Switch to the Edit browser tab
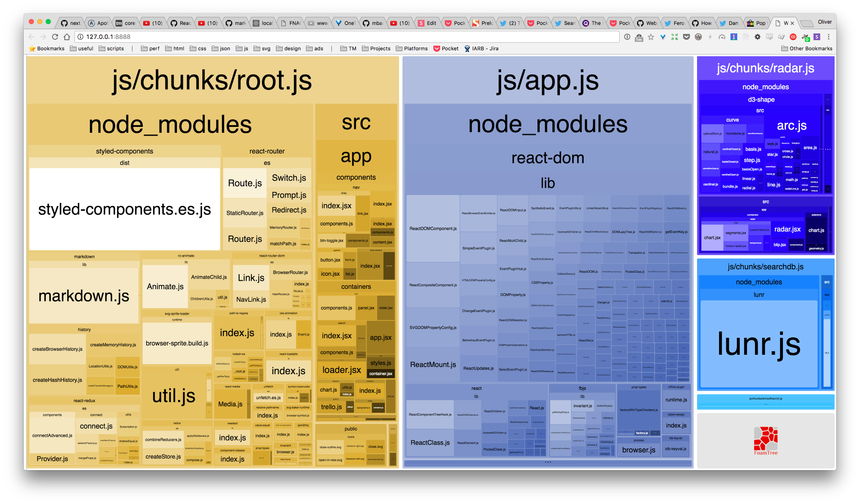This screenshot has height=504, width=860. 427,23
